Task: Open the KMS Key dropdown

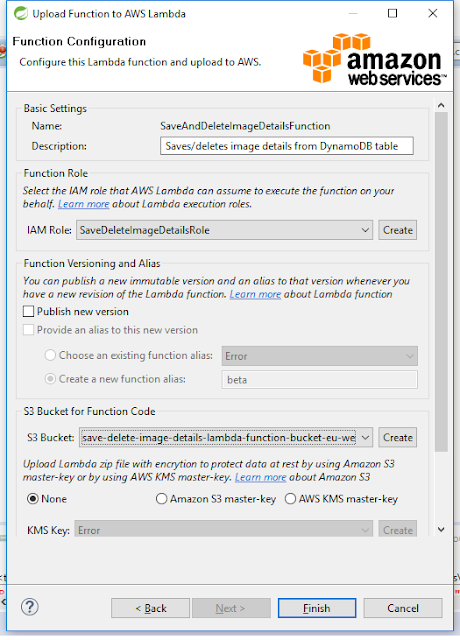Action: point(223,530)
